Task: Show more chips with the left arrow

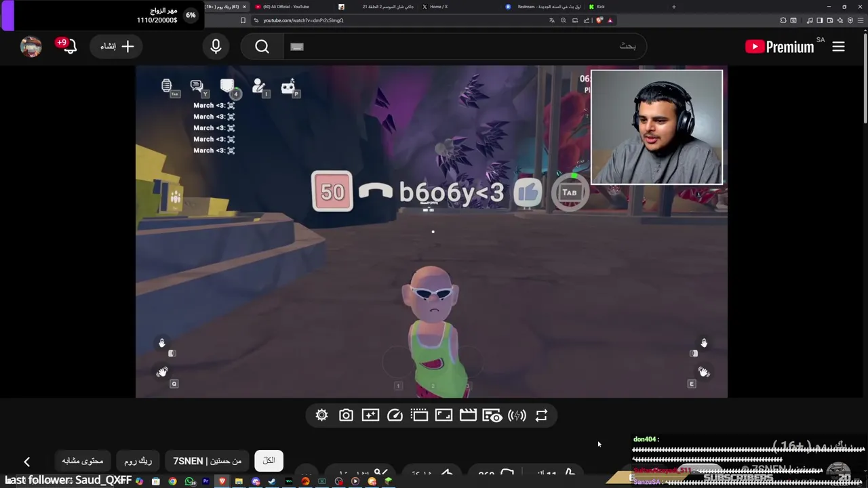Action: click(x=26, y=462)
